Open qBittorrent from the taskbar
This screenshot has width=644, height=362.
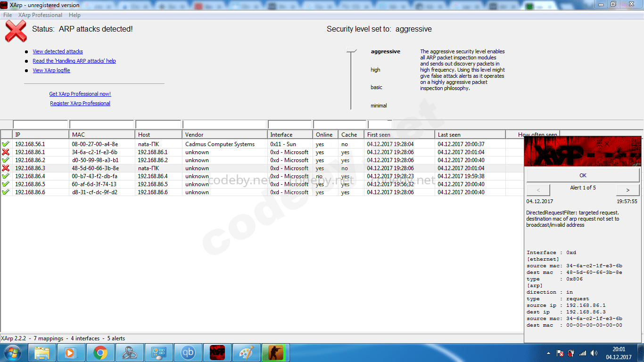tap(188, 353)
